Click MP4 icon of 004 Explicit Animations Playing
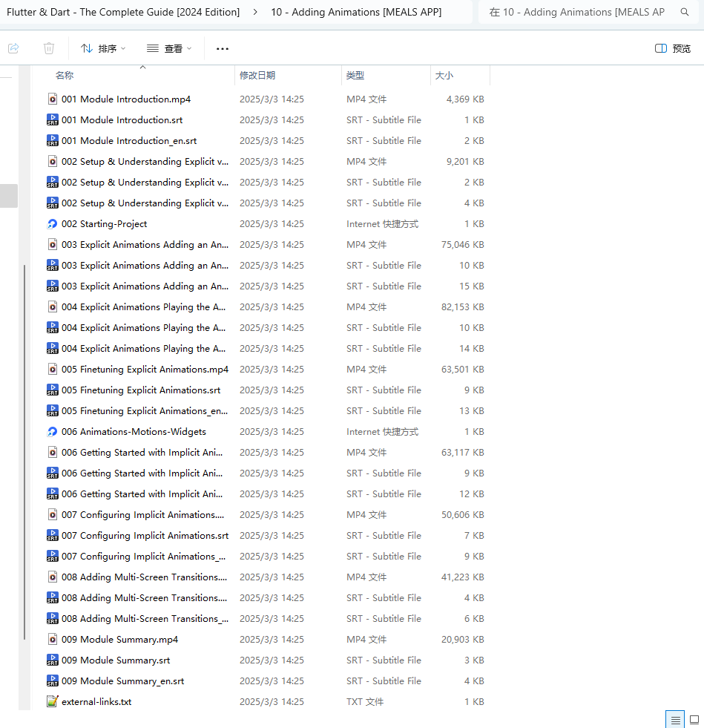The image size is (704, 728). coord(53,307)
